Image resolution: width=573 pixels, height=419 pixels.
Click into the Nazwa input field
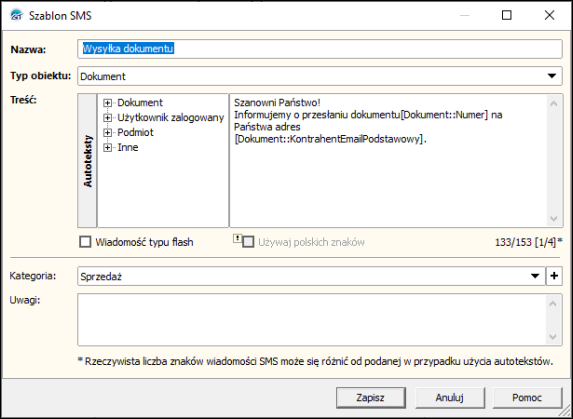pyautogui.click(x=320, y=49)
